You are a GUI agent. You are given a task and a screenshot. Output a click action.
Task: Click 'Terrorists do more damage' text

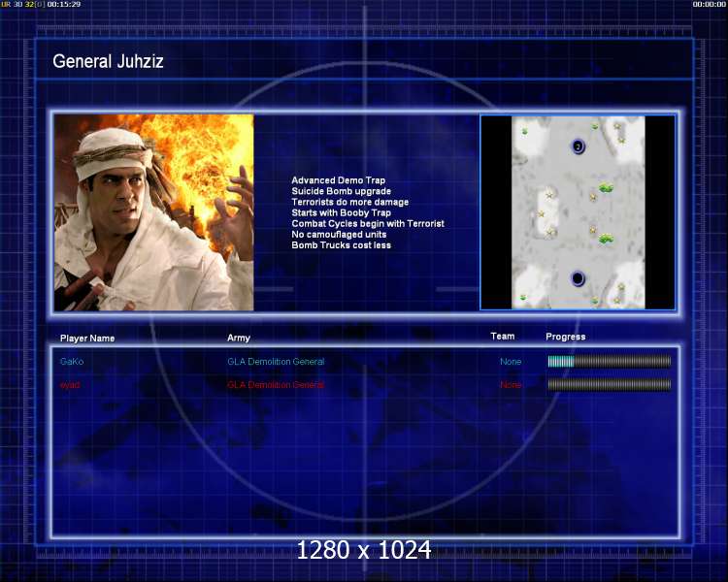pos(350,202)
